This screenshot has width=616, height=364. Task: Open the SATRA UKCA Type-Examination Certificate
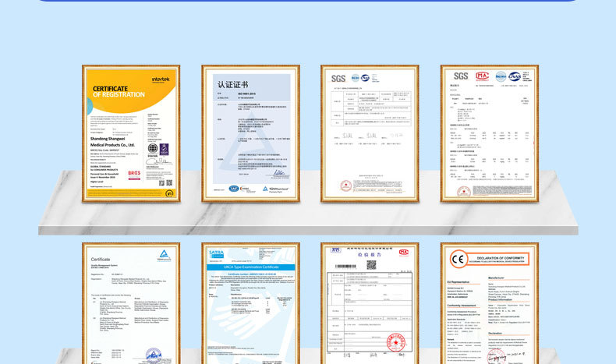pyautogui.click(x=250, y=303)
